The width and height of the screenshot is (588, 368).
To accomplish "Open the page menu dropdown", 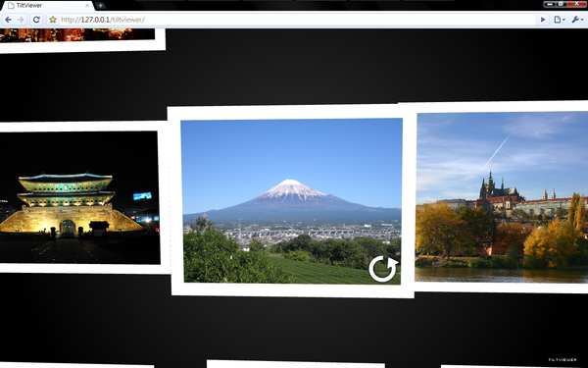I will pos(560,20).
